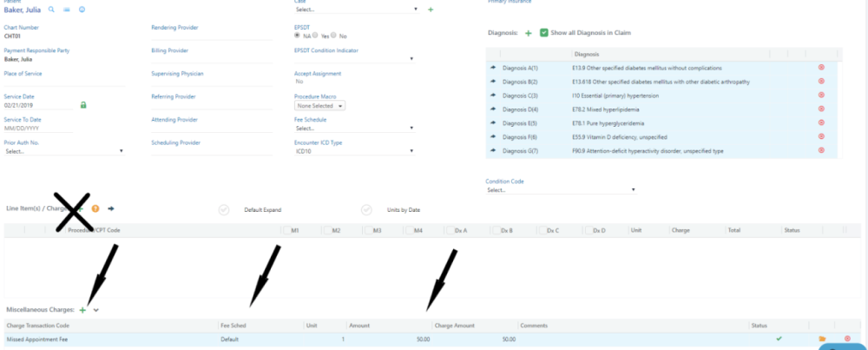
Task: Open folder icon on Missed Appointment Fee row
Action: tap(822, 339)
